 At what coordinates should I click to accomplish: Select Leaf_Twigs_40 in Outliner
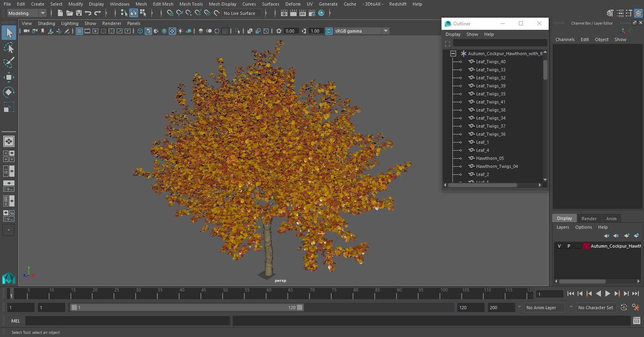point(490,62)
